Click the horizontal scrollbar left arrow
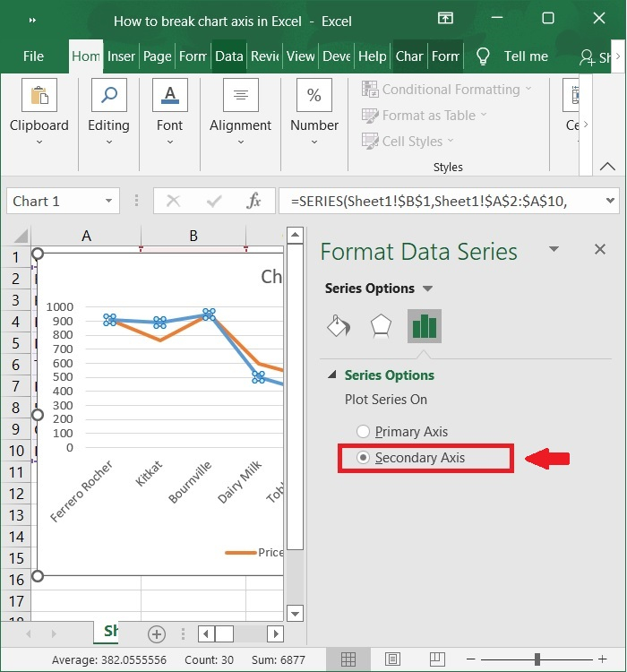Viewport: 627px width, 672px height. point(206,633)
